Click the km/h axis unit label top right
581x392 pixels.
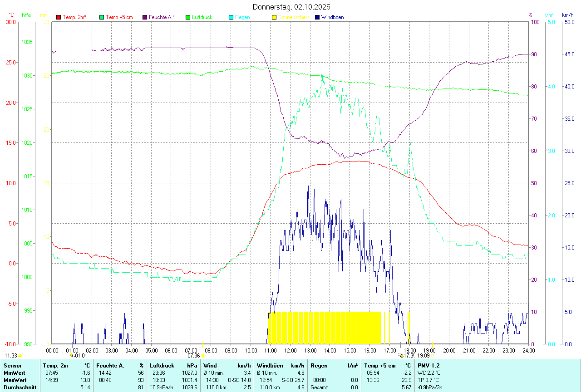[568, 15]
